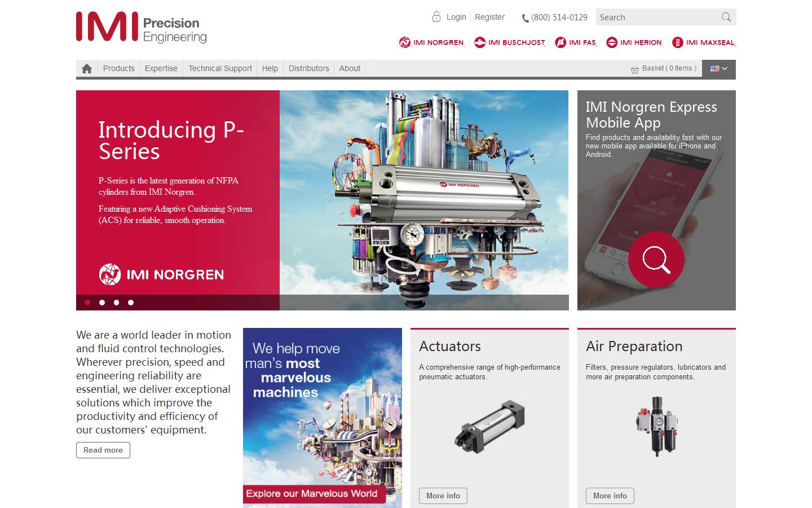This screenshot has width=812, height=508.
Task: Open the Technical Support menu
Action: [219, 68]
